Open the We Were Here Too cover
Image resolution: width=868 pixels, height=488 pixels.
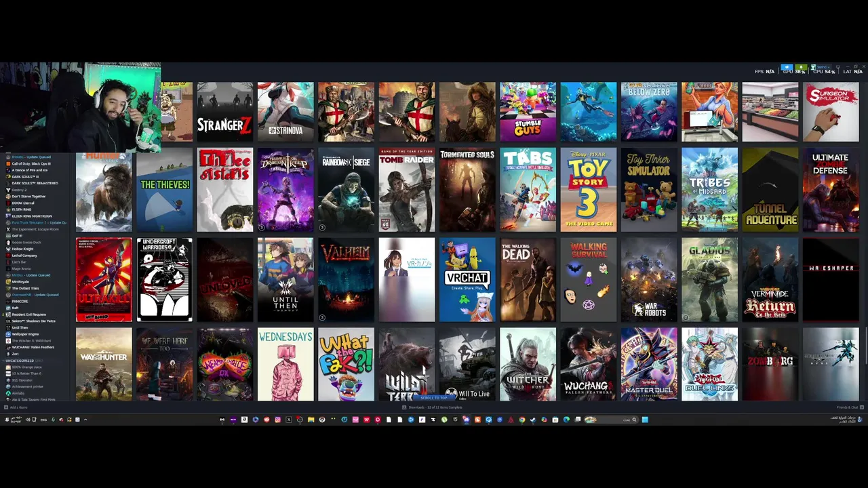click(164, 365)
